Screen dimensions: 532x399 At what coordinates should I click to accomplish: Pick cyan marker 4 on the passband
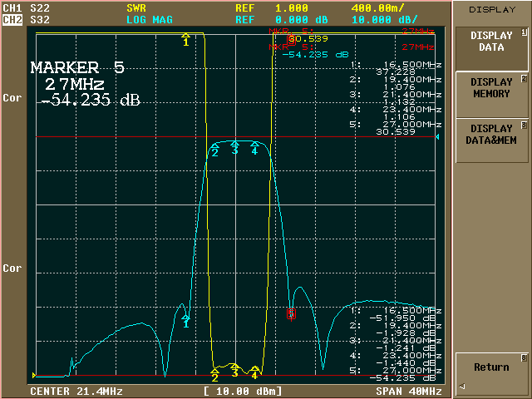[x=254, y=150]
